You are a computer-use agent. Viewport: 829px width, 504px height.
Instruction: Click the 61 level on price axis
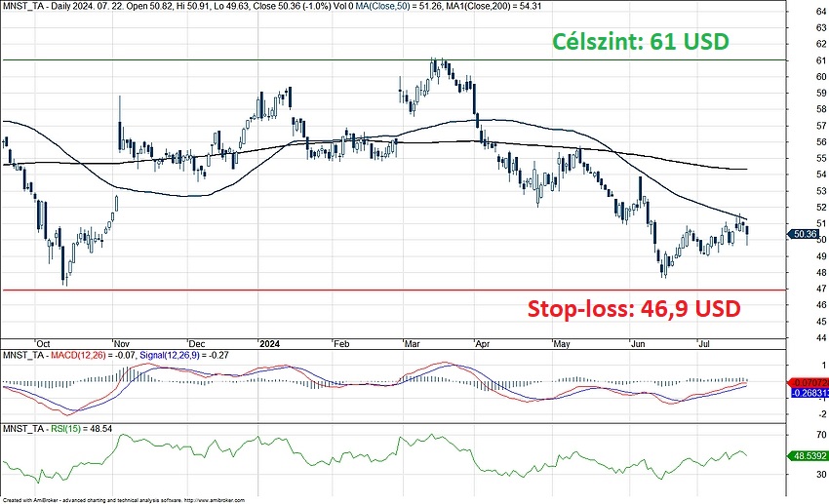coord(794,60)
